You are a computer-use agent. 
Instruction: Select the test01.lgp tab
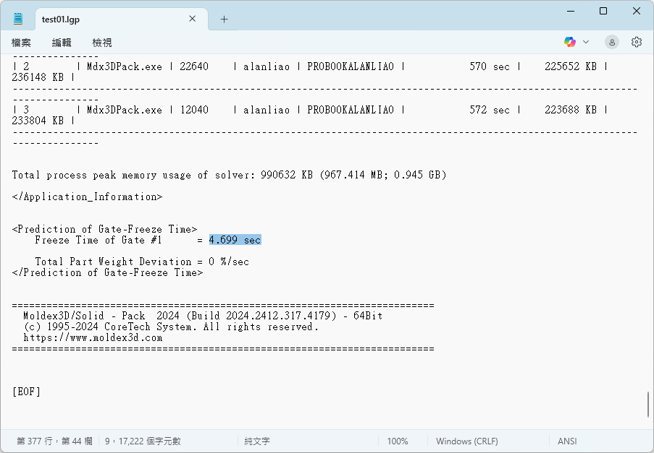100,19
